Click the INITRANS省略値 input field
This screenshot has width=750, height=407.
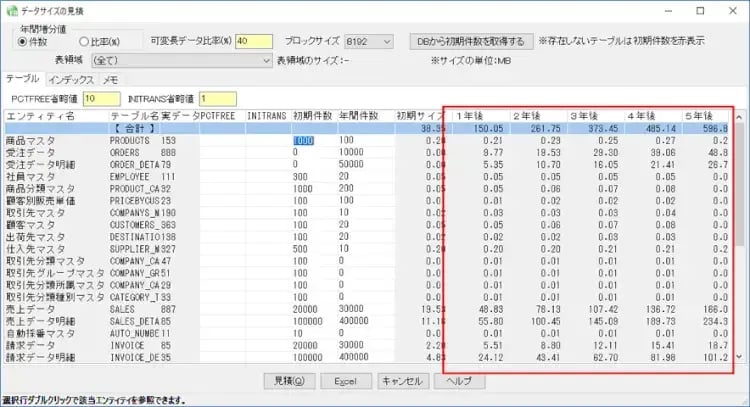tap(218, 98)
